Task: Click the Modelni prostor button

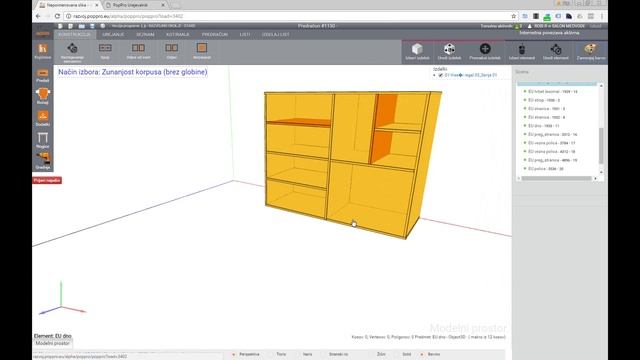Action: click(x=52, y=343)
